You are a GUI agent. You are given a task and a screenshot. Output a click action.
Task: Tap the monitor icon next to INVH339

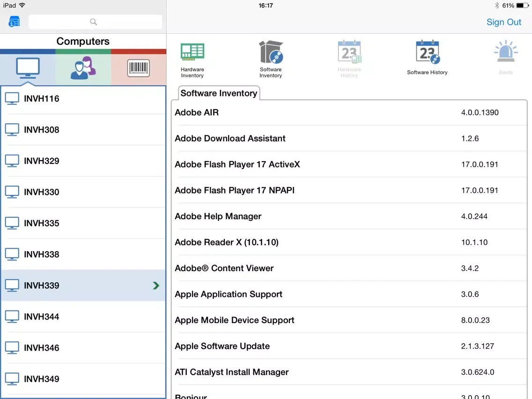(12, 285)
